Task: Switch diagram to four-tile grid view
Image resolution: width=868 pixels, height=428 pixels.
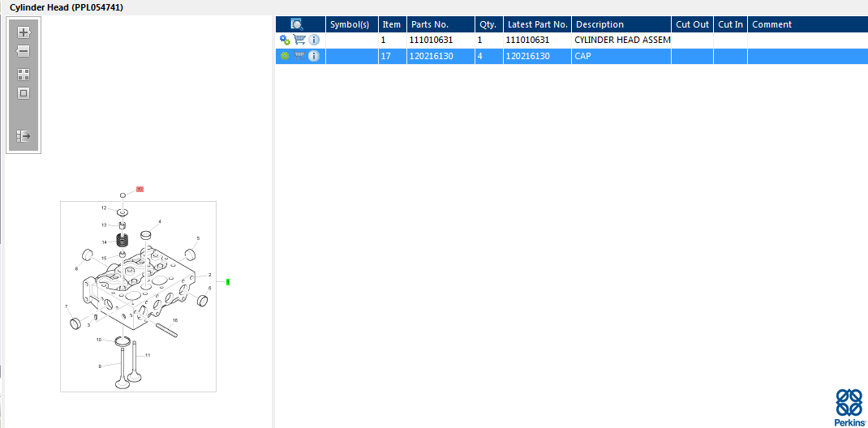Action: pyautogui.click(x=24, y=75)
